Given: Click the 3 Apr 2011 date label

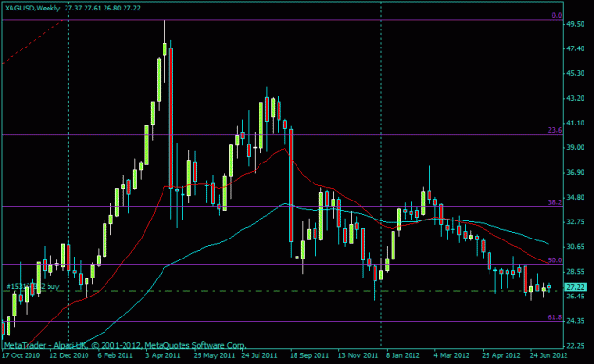Looking at the screenshot, I should [163, 355].
